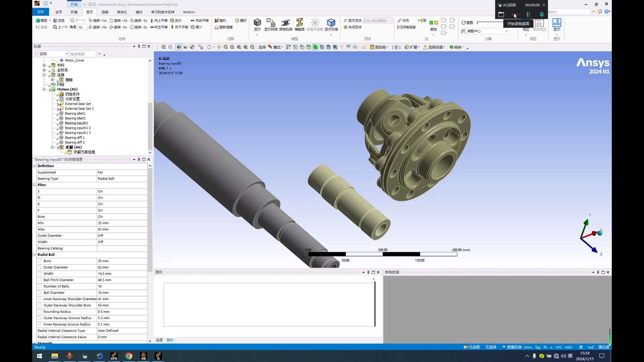
Task: Select Bearing input01 in the Motion tree
Action: (x=77, y=123)
